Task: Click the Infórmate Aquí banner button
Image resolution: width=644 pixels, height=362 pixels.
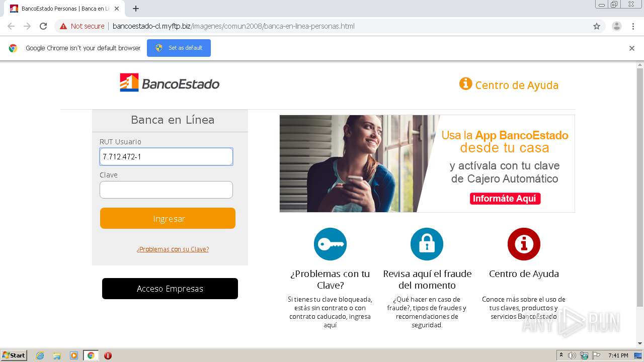Action: click(505, 199)
